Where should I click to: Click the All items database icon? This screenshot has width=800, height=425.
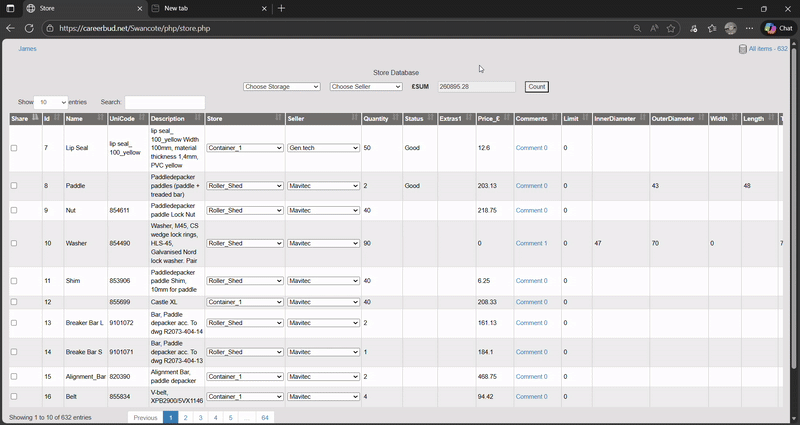(x=742, y=49)
